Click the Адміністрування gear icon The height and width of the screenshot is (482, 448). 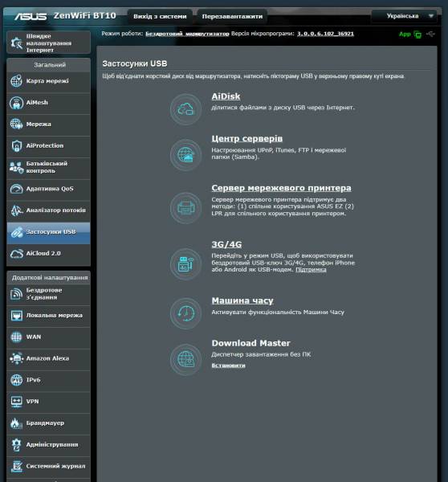point(16,445)
